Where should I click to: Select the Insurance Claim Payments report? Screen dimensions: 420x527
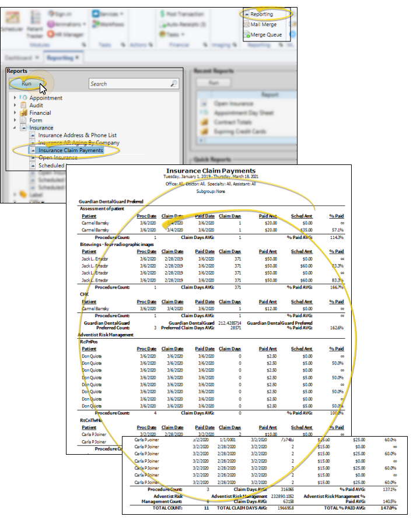[x=71, y=150]
